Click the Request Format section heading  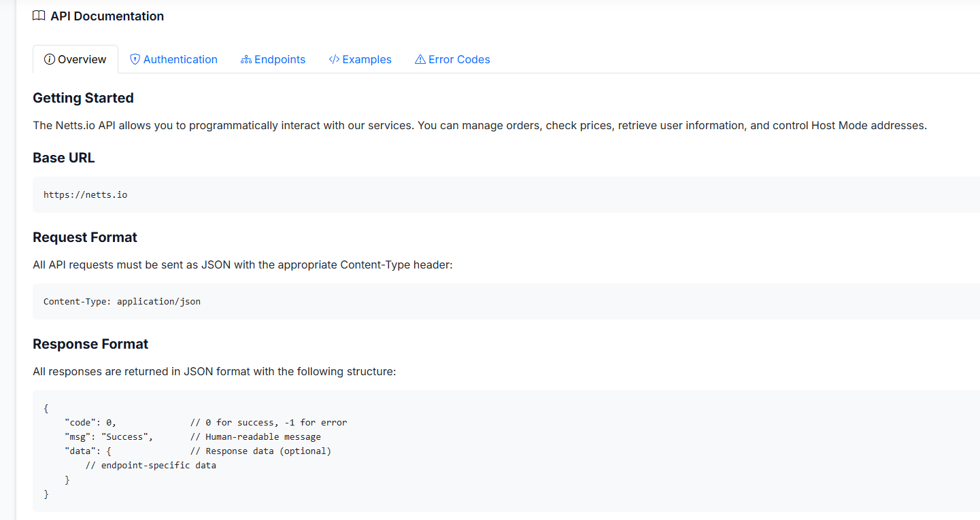[85, 237]
